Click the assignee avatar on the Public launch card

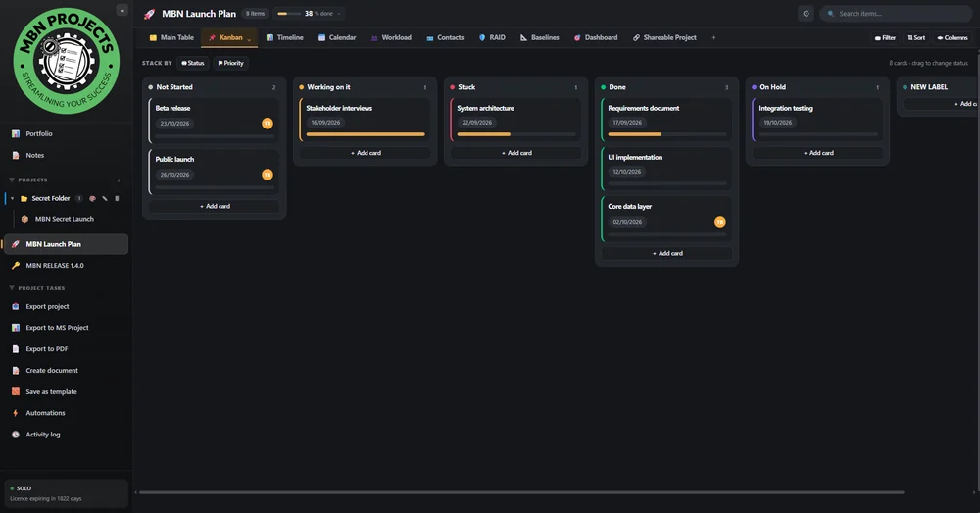coord(268,175)
